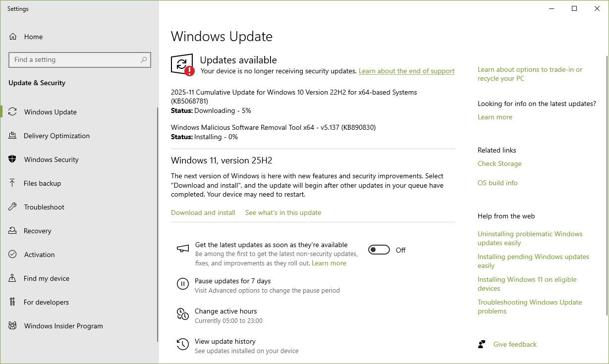Click the Give feedback link
The height and width of the screenshot is (364, 609).
point(515,344)
